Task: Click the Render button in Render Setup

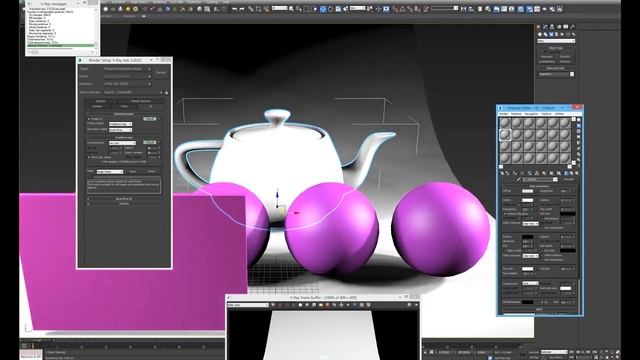Action: tap(161, 72)
